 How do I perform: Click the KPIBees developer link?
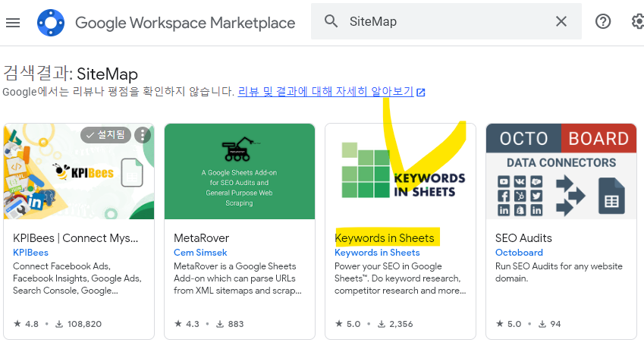(x=31, y=253)
